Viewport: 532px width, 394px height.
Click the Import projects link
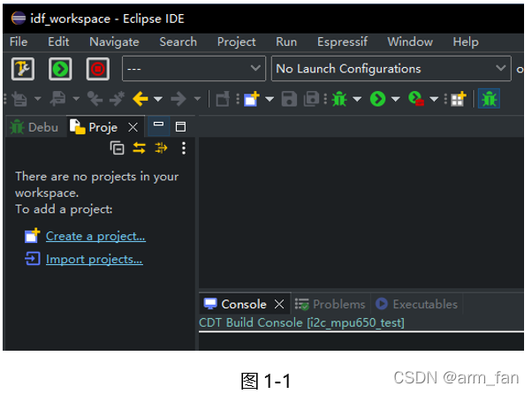[95, 260]
